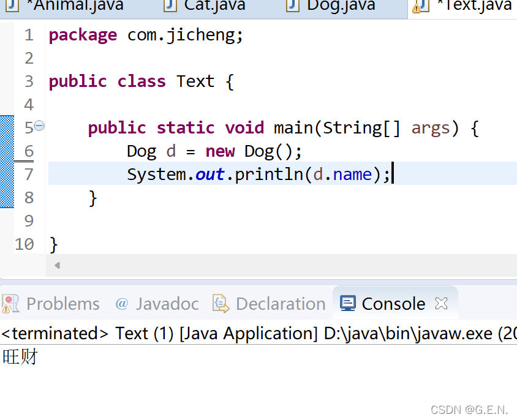Click the Console monitor icon
Viewport: 517px width, 420px height.
tap(347, 303)
